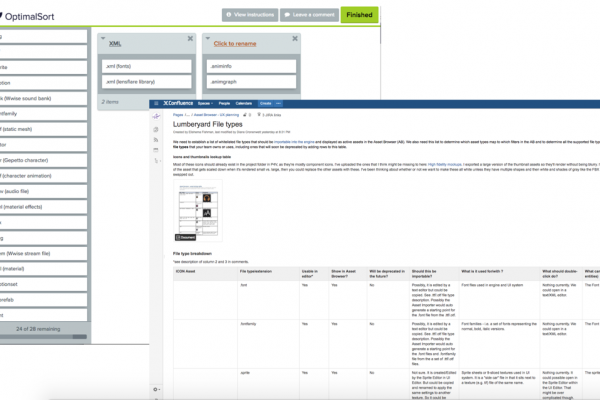Screen dimensions: 600x400
Task: Select the '.xml (lensflare library)' card
Action: (x=147, y=82)
